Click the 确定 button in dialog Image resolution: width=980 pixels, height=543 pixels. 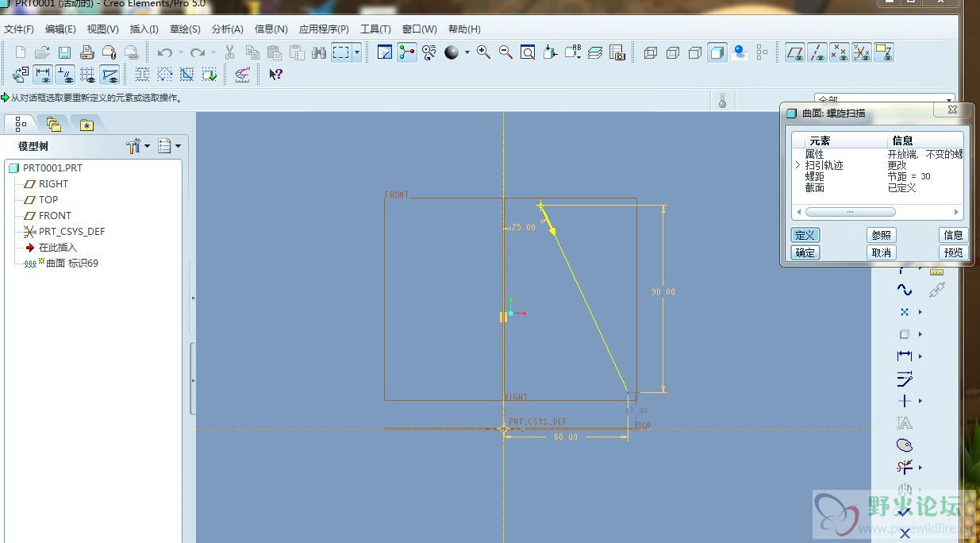coord(805,252)
